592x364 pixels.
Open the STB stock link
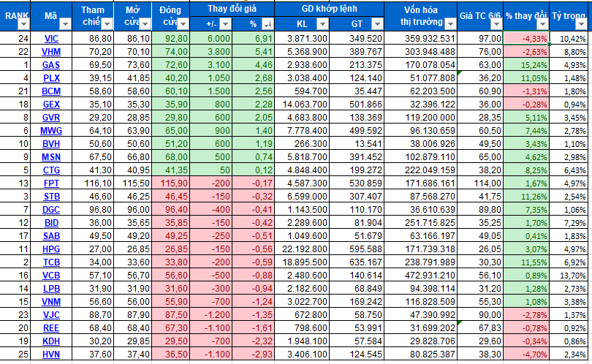[51, 197]
